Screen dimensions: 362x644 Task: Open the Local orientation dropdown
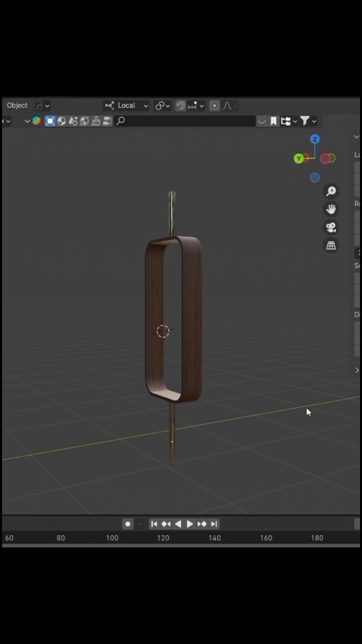126,105
